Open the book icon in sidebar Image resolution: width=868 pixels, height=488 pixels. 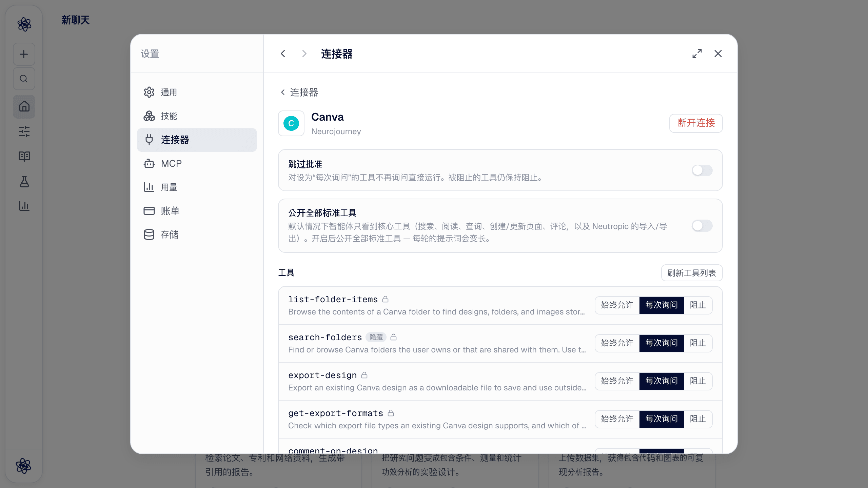coord(24,156)
